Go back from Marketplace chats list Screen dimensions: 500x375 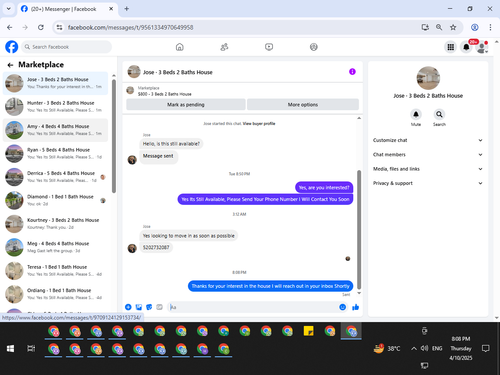click(10, 65)
